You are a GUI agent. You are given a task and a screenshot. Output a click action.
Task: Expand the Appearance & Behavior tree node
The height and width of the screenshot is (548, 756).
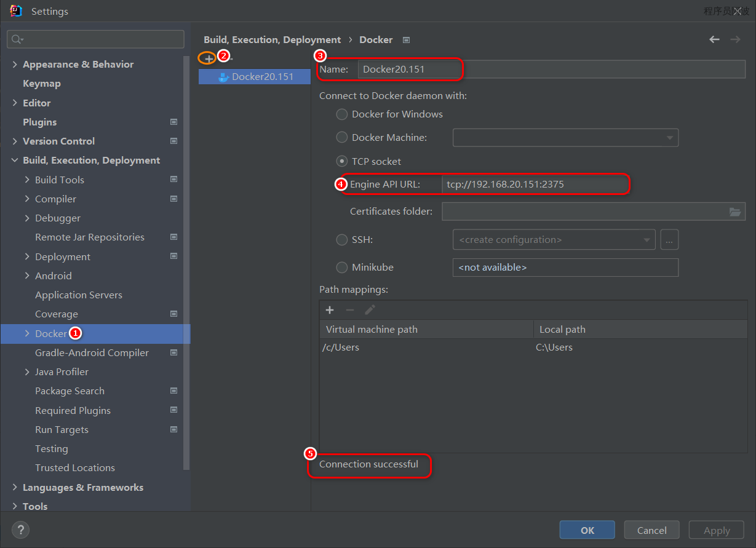coord(15,65)
